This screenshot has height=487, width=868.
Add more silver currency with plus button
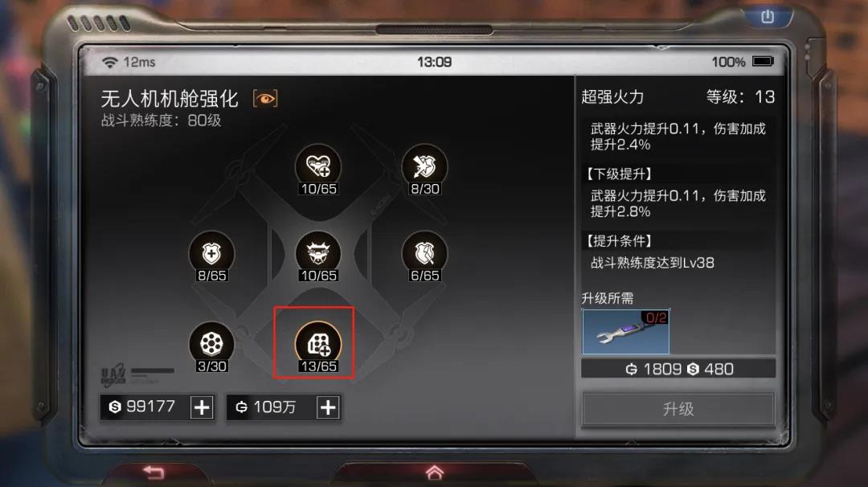pyautogui.click(x=202, y=408)
